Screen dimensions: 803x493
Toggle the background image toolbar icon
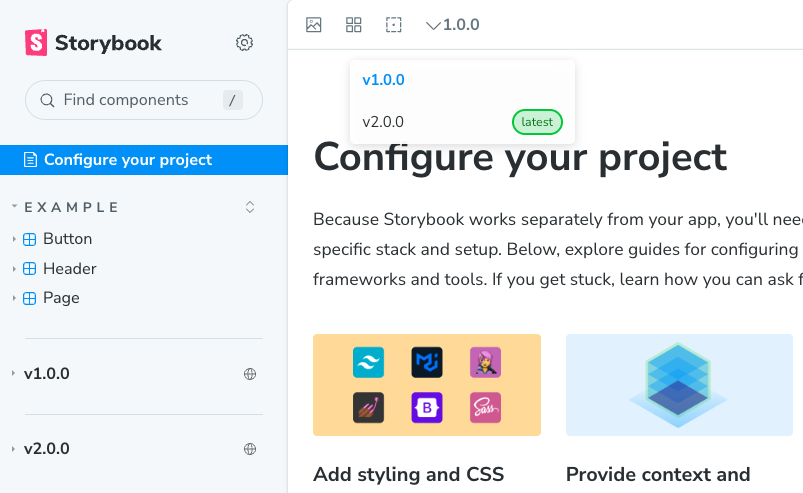click(x=313, y=25)
